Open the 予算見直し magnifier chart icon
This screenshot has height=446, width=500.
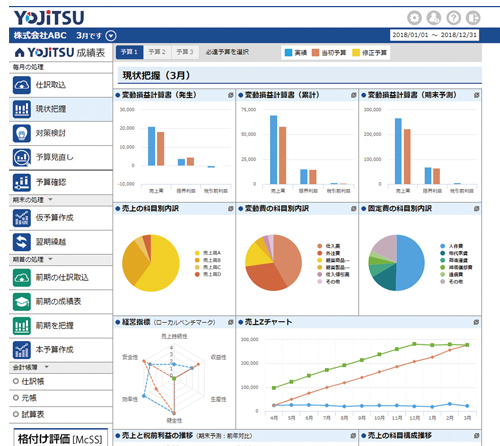[22, 157]
